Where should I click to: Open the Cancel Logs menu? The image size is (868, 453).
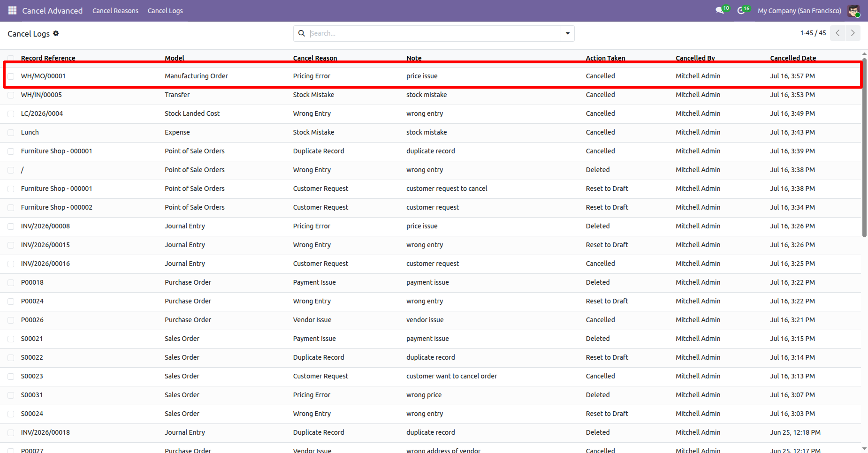tap(165, 11)
